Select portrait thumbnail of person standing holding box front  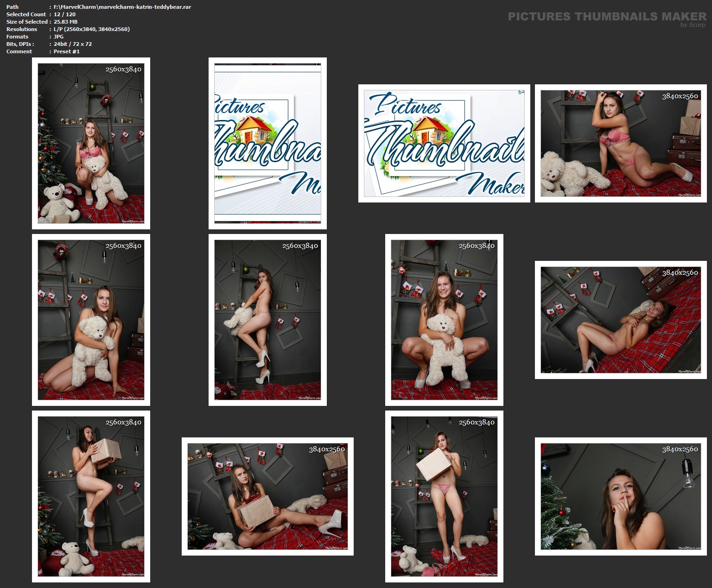coord(444,496)
